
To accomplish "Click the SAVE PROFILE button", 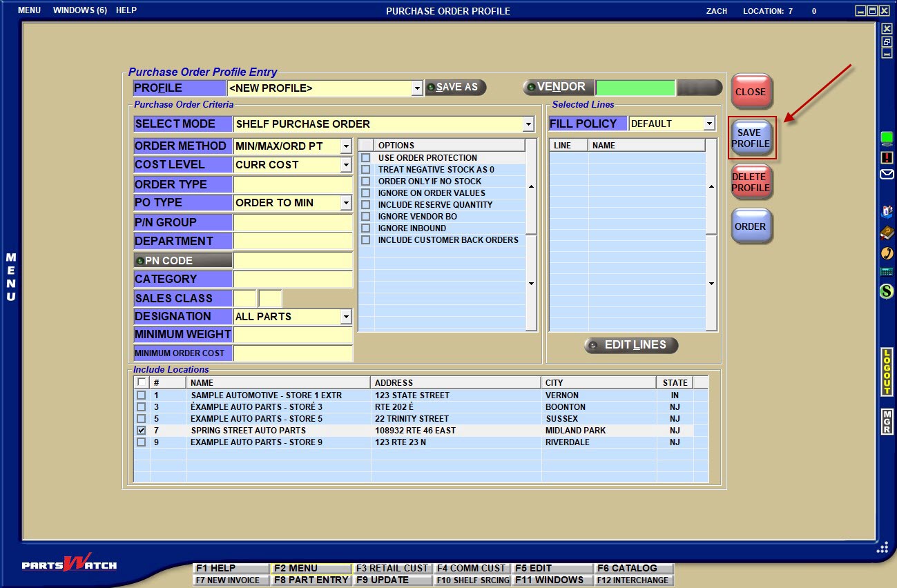I will click(x=751, y=138).
